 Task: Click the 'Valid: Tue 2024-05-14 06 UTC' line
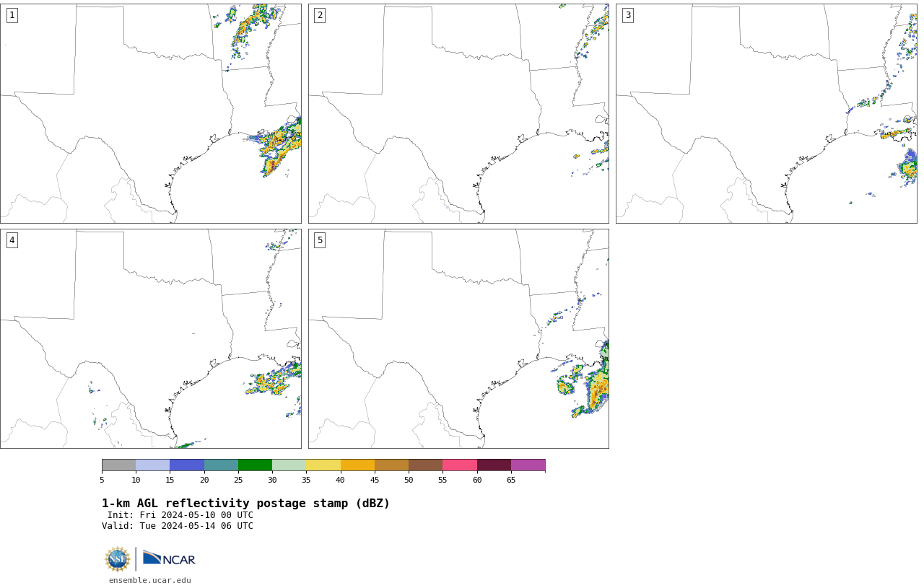[x=178, y=526]
